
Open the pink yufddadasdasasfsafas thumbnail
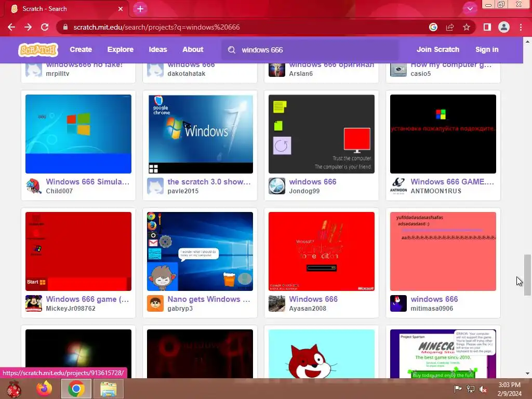(443, 251)
